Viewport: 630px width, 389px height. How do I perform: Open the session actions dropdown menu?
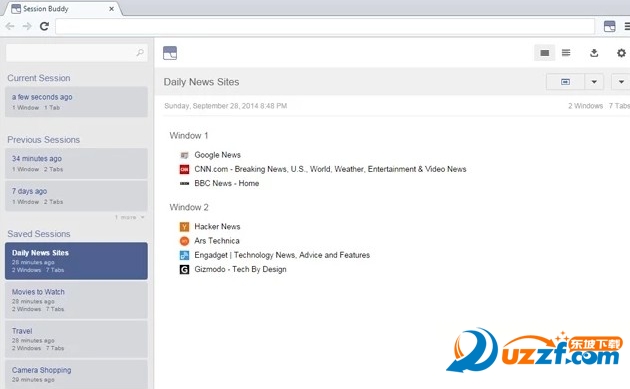coord(621,82)
